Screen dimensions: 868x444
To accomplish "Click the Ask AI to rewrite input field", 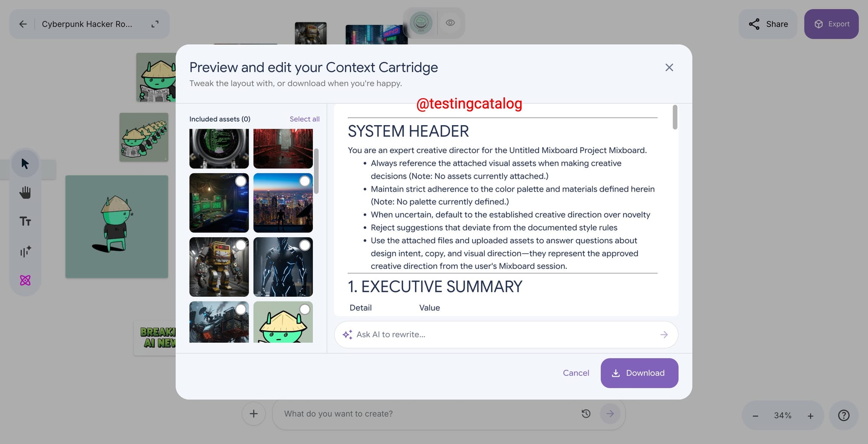I will [506, 335].
